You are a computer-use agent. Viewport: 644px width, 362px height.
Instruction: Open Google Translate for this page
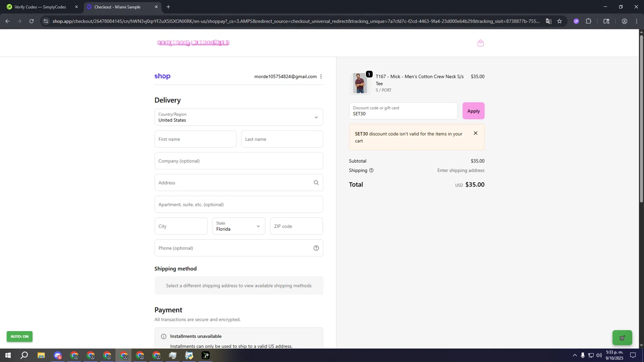548,21
